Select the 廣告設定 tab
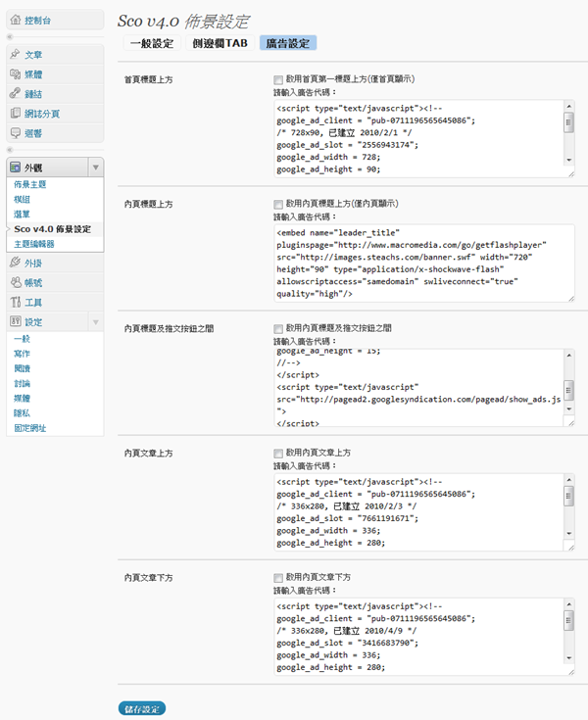The width and height of the screenshot is (588, 720). tap(287, 43)
